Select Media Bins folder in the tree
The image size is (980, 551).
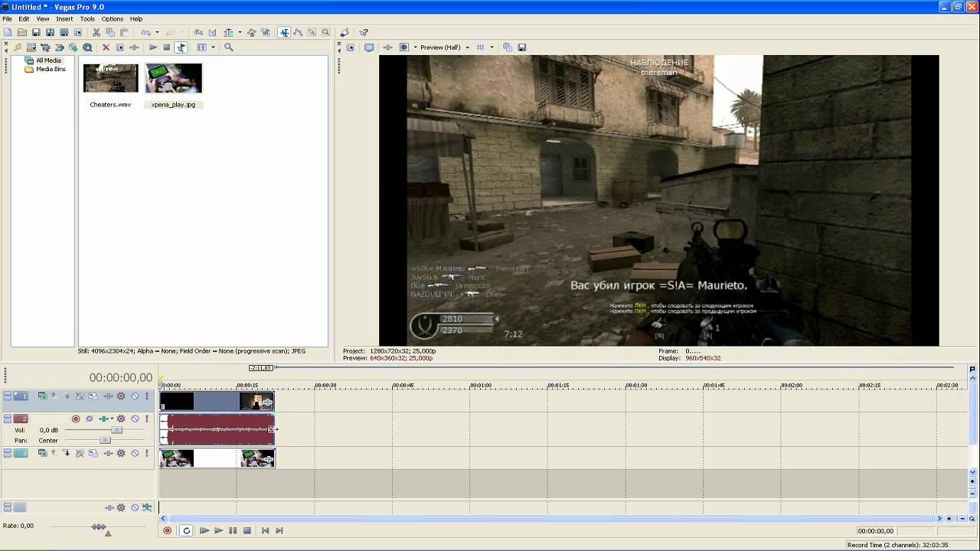pos(51,69)
